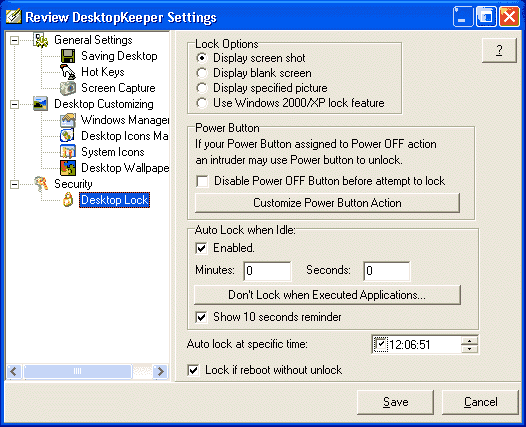526x427 pixels.
Task: Select the General Settings label
Action: 93,40
